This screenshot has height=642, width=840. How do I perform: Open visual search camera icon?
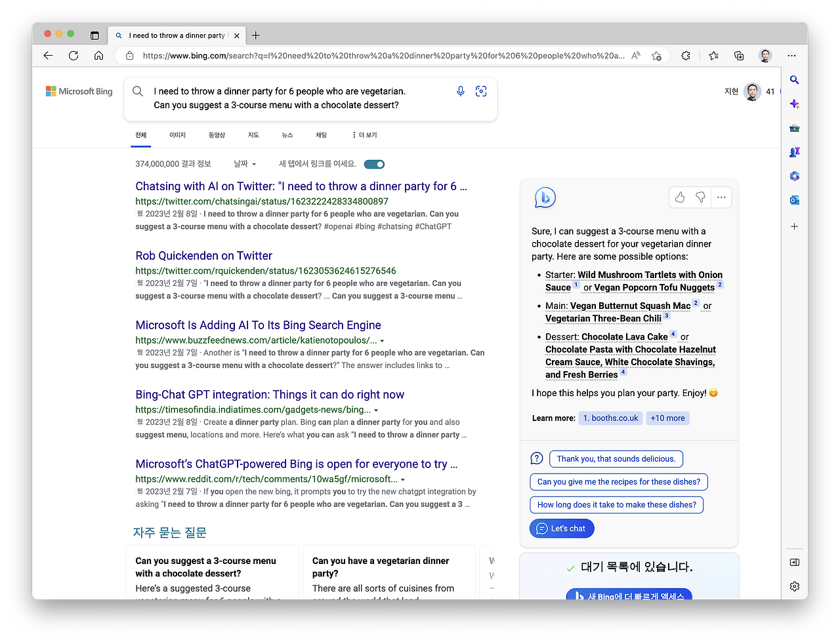click(x=481, y=91)
